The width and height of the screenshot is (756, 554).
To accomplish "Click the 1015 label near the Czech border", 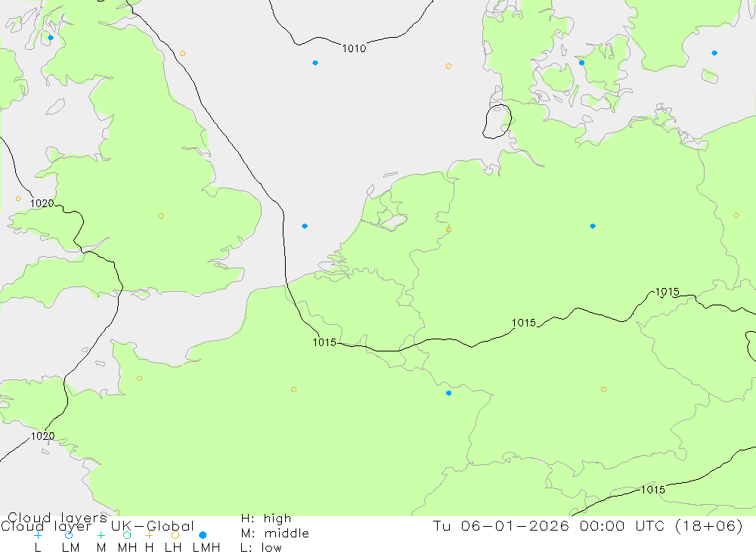I will click(x=668, y=292).
